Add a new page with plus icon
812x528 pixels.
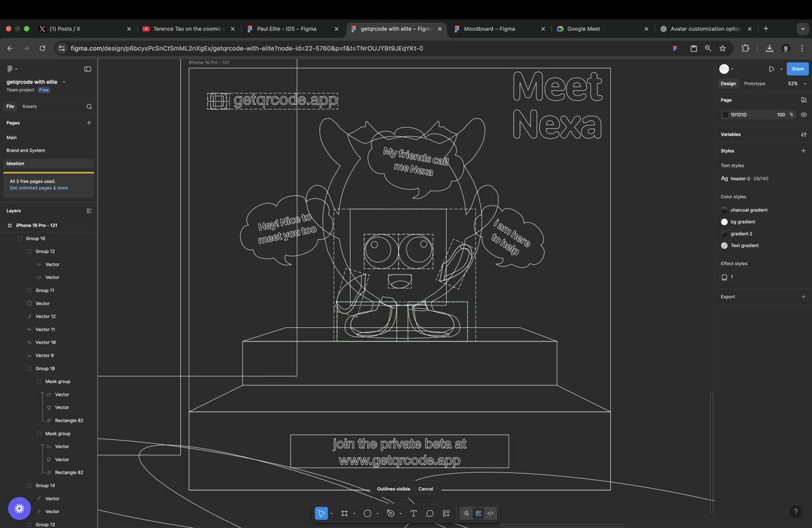89,123
